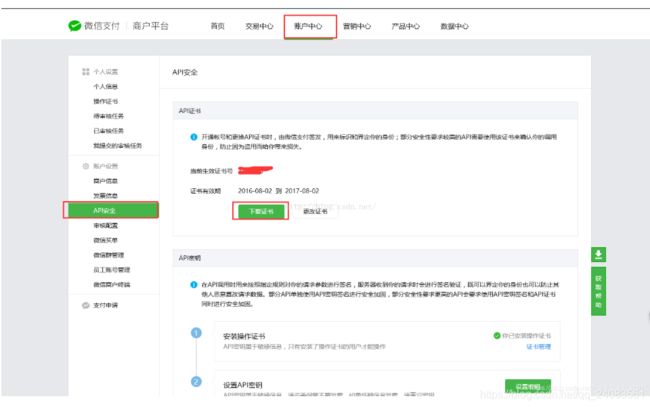Screen dimensions: 650x407
Task: Click the API安全 page title
Action: pyautogui.click(x=185, y=72)
